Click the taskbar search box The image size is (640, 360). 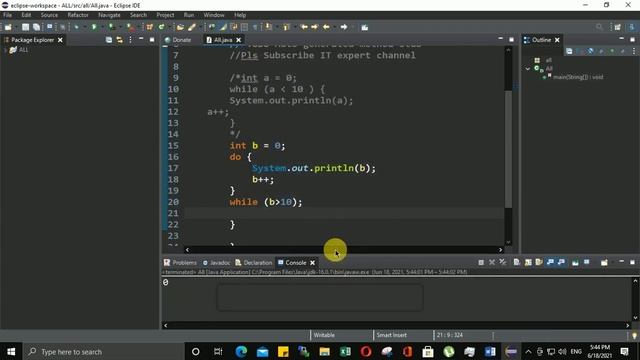(x=103, y=351)
